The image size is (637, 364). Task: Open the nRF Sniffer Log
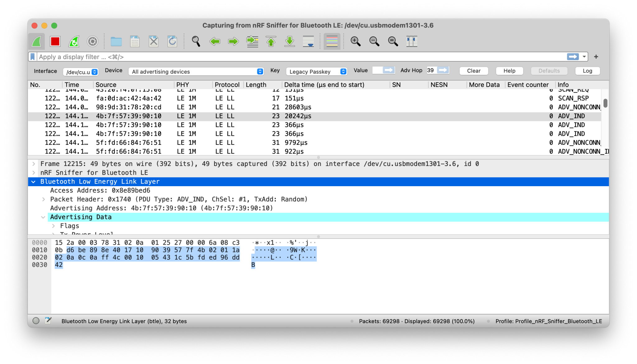coord(587,71)
